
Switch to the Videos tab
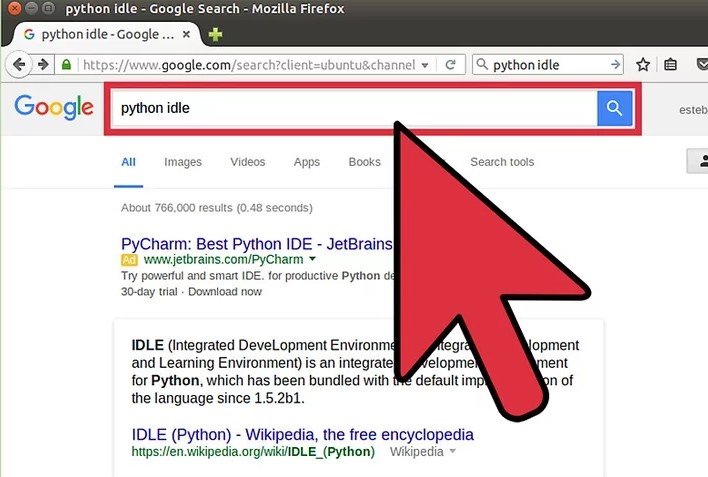click(247, 162)
